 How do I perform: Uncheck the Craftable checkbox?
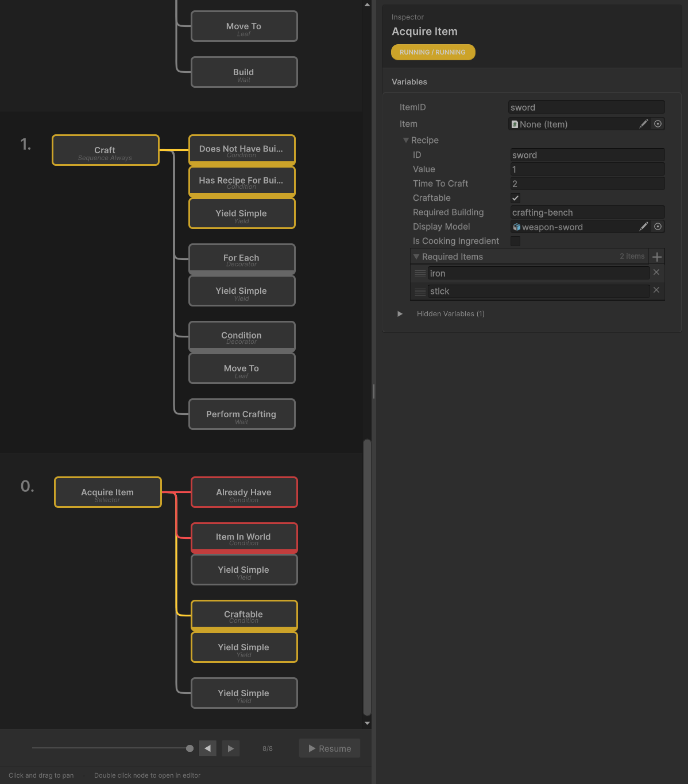click(x=515, y=197)
